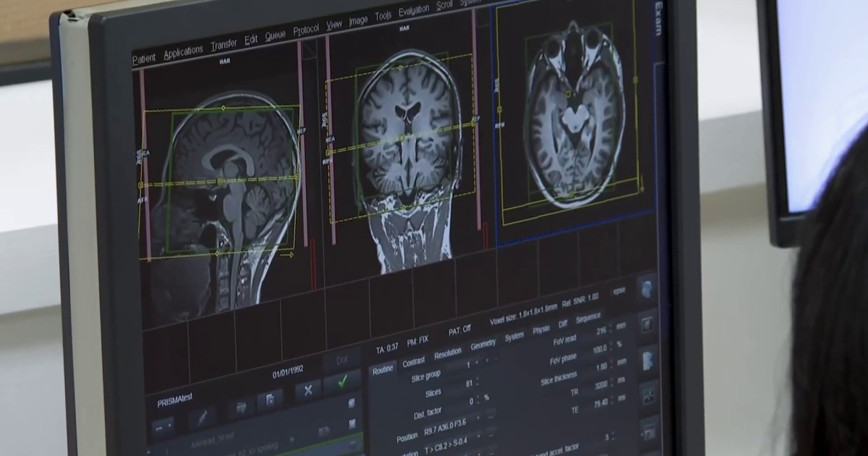Switch to the Resolution parameter tab
Screen dimensions: 868x456
pyautogui.click(x=447, y=353)
